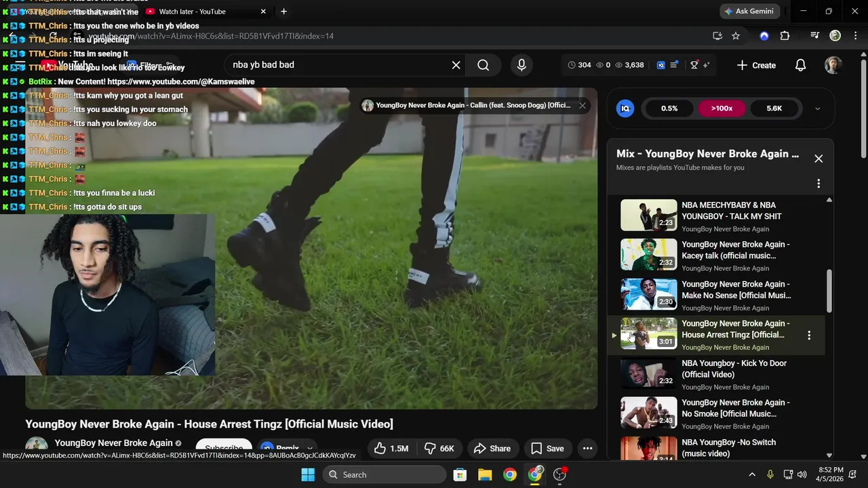Click the video title House Arrest Tingz heading
The image size is (868, 488).
209,424
